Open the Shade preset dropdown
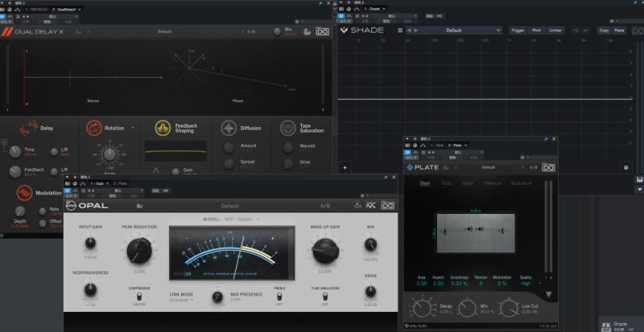The image size is (644, 332). [x=455, y=31]
